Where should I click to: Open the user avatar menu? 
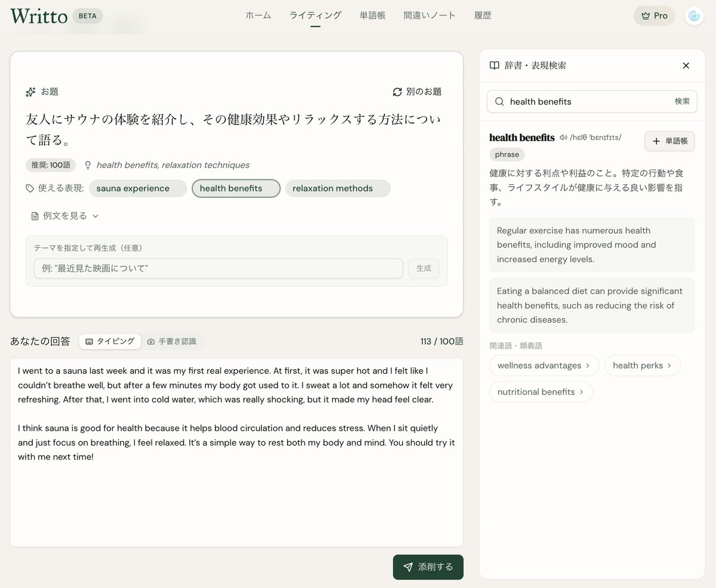coord(694,16)
